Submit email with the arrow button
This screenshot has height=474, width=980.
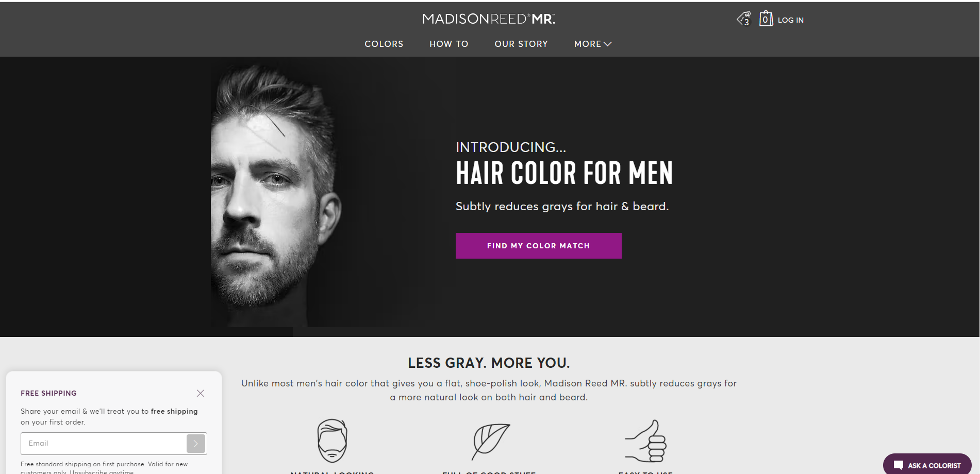[196, 444]
